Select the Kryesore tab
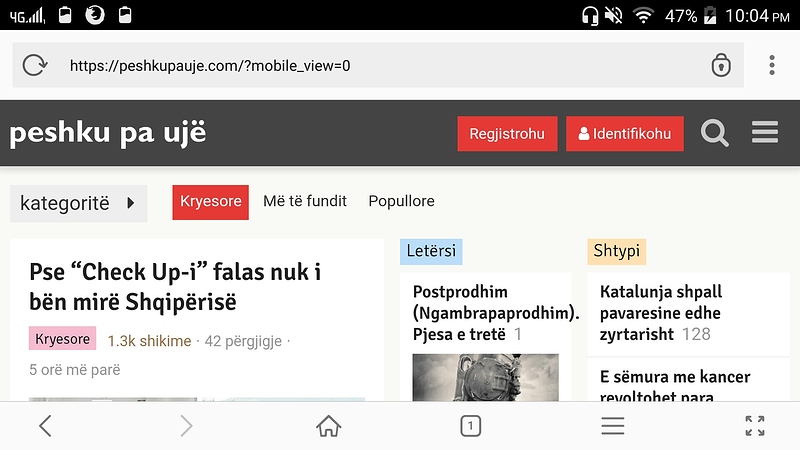This screenshot has height=450, width=800. click(210, 202)
